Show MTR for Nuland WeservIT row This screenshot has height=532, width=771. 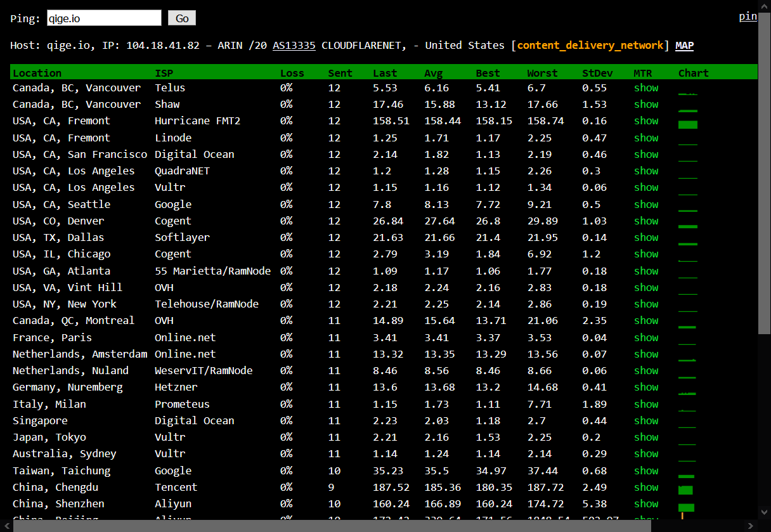point(646,370)
